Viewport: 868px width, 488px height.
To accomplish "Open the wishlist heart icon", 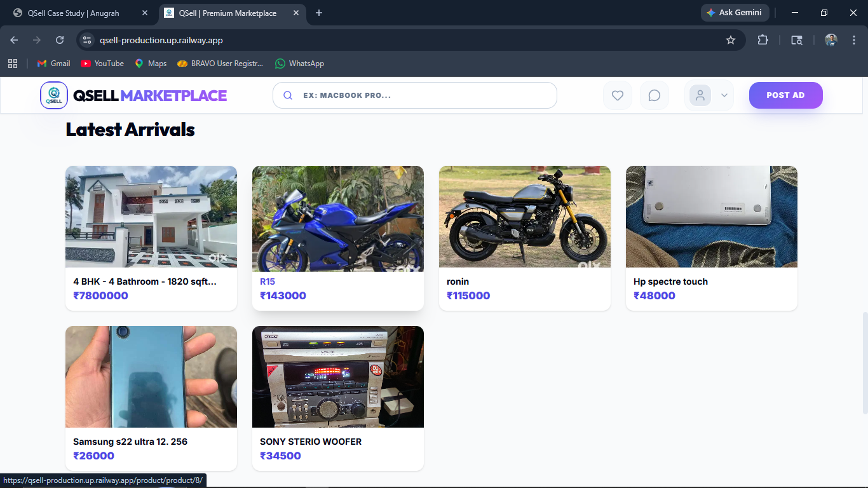I will 618,95.
